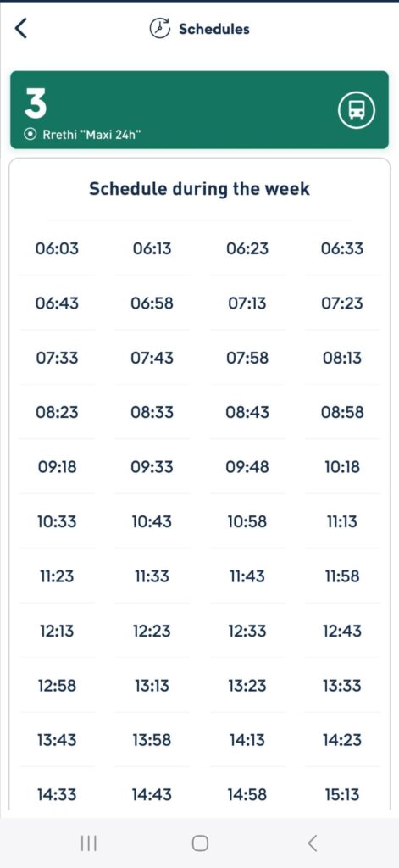
Task: Pick the 13:13 departure
Action: pyautogui.click(x=152, y=686)
